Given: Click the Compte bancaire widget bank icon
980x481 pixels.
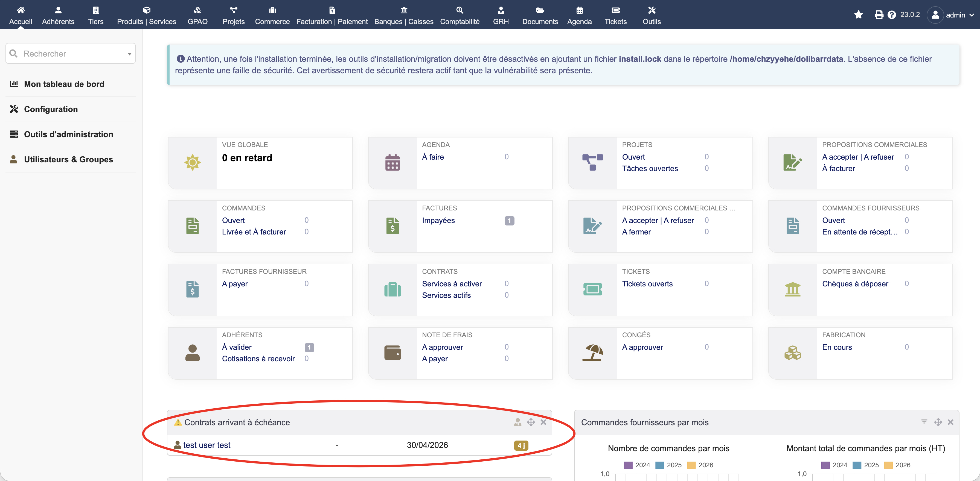Looking at the screenshot, I should pos(793,289).
